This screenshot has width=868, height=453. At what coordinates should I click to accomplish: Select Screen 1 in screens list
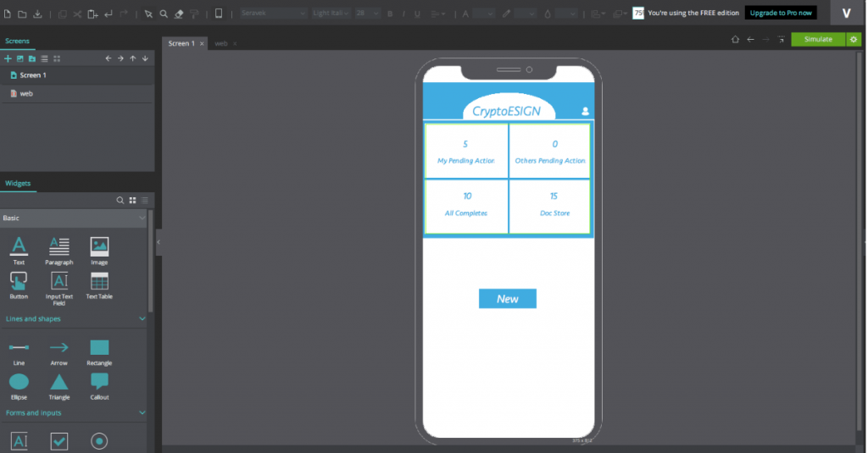point(76,75)
